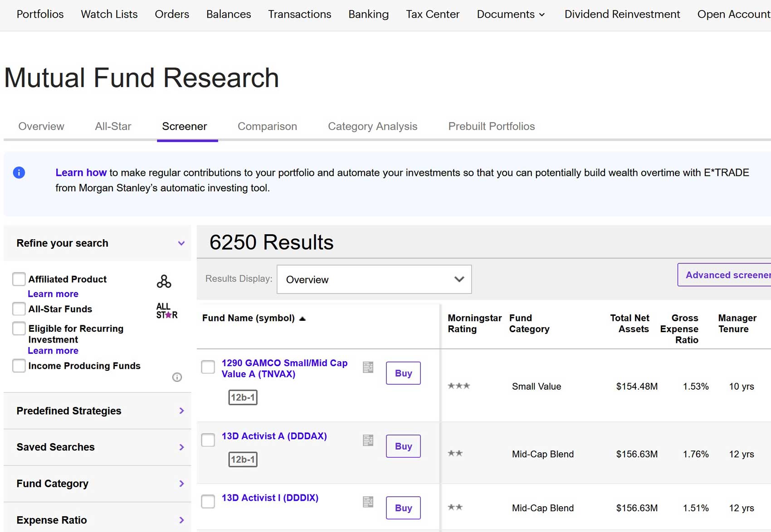Click the info icon below Income Producing Funds
The height and width of the screenshot is (532, 771).
[x=177, y=377]
